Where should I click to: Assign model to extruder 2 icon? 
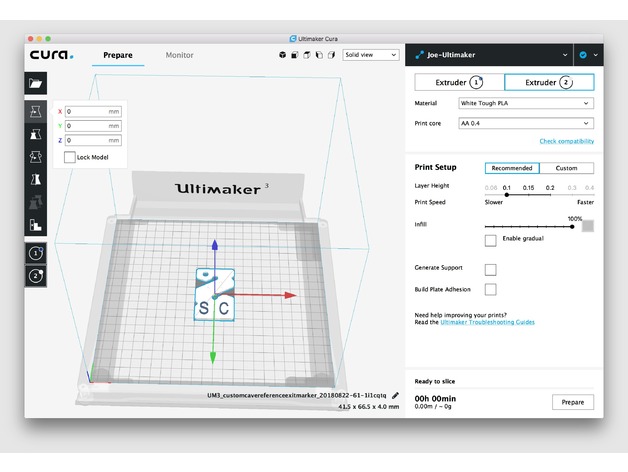36,276
